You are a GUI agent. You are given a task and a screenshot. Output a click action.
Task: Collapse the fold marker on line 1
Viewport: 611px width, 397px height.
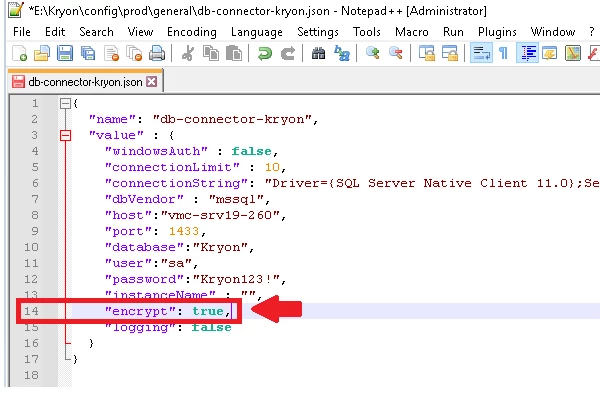[65, 104]
